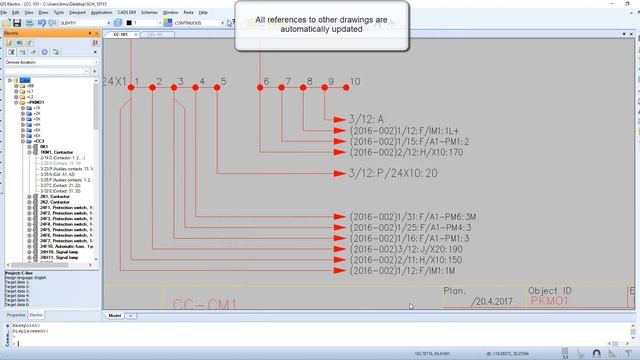Toggle grid icon in status bar
The height and width of the screenshot is (360, 640).
[565, 353]
